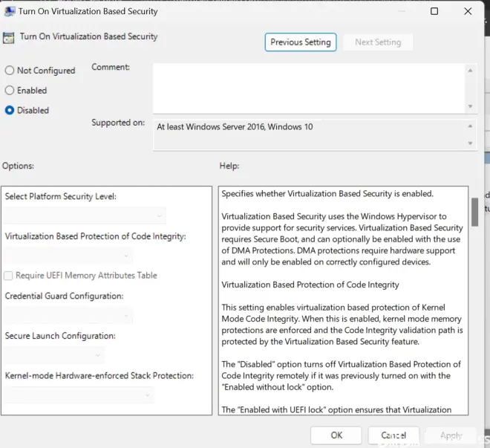Screen dimensions: 490x448
Task: Maximize the dialog window
Action: [x=434, y=11]
